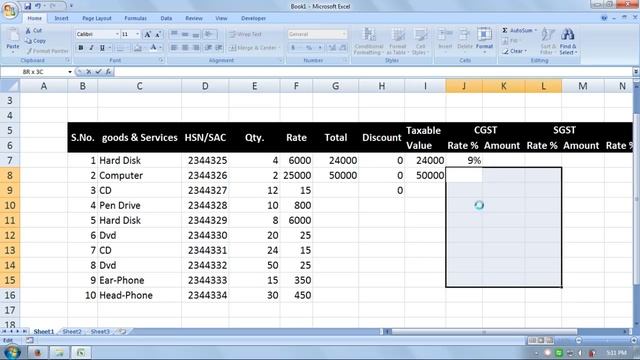Cut the selected cells

33,31
